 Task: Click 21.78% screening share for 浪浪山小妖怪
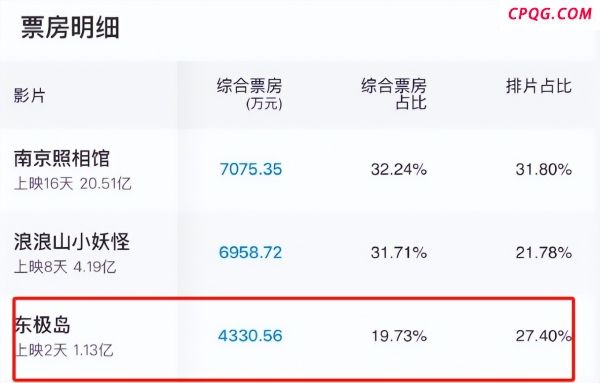coord(544,252)
